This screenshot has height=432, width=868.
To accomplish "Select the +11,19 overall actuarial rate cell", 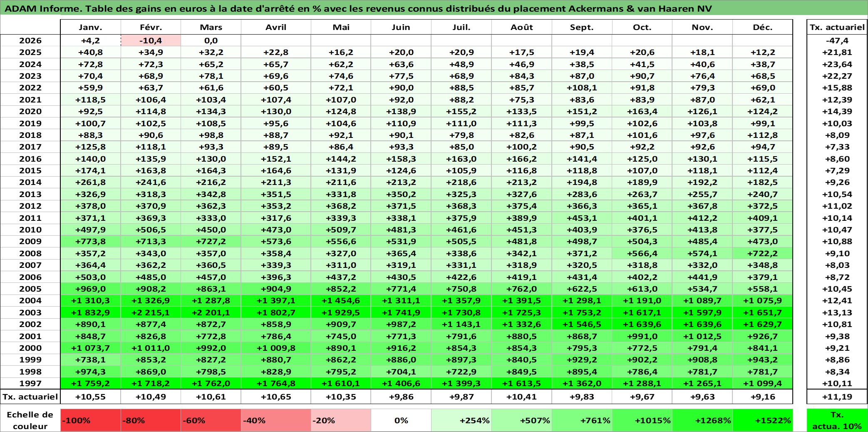I will (837, 397).
